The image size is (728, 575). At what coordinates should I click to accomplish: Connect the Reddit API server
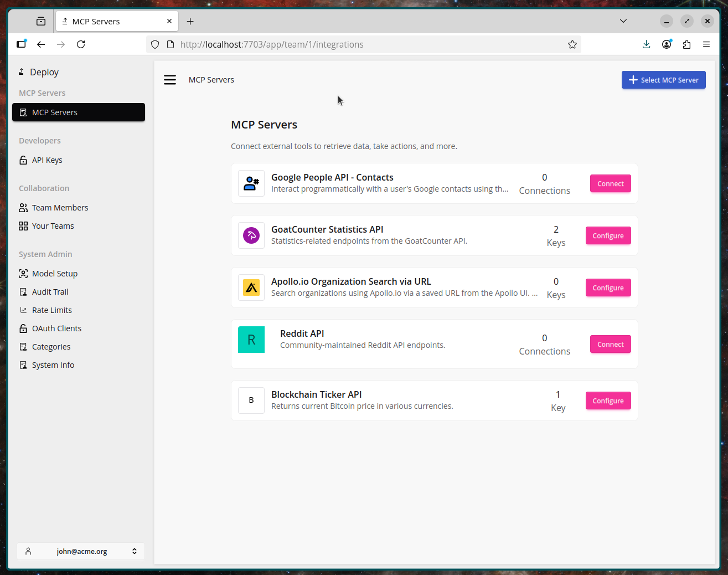pyautogui.click(x=610, y=344)
